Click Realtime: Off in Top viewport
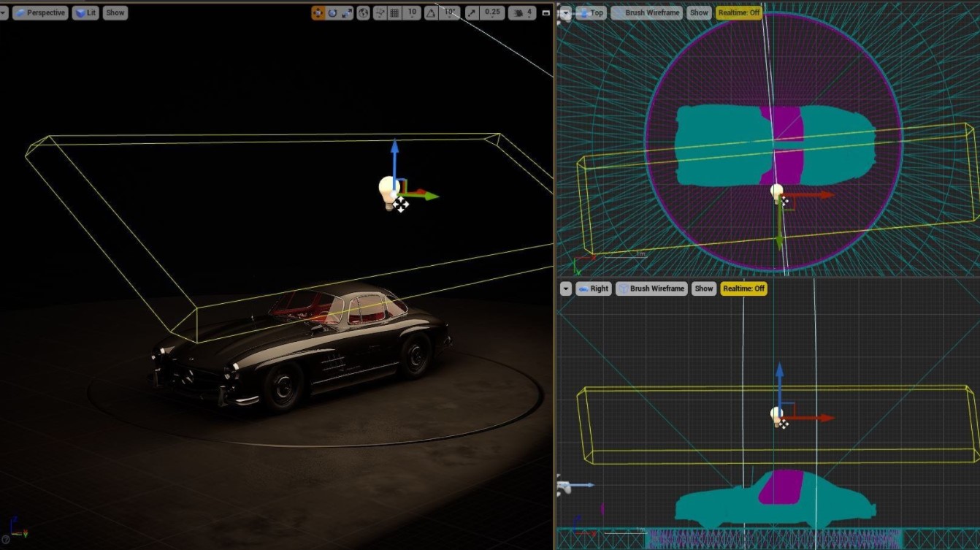 point(739,12)
